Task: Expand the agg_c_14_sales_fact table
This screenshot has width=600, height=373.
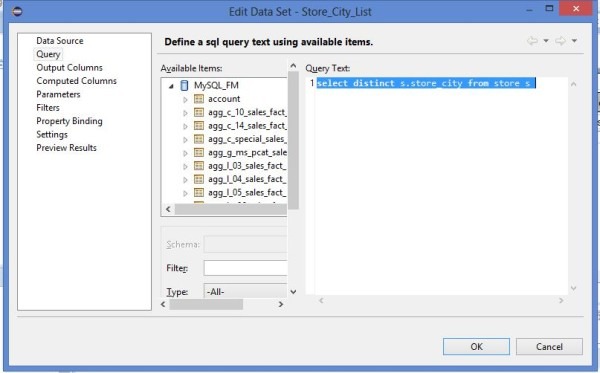Action: click(x=185, y=127)
